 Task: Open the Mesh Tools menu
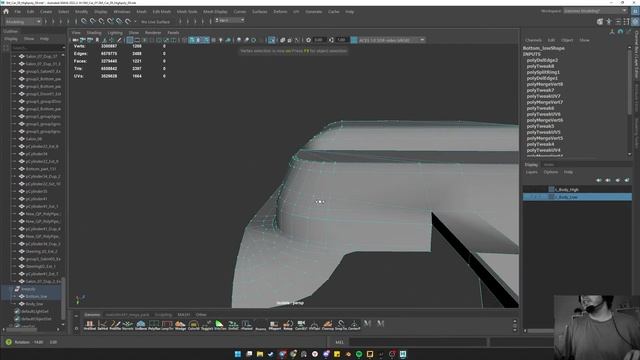[x=187, y=11]
